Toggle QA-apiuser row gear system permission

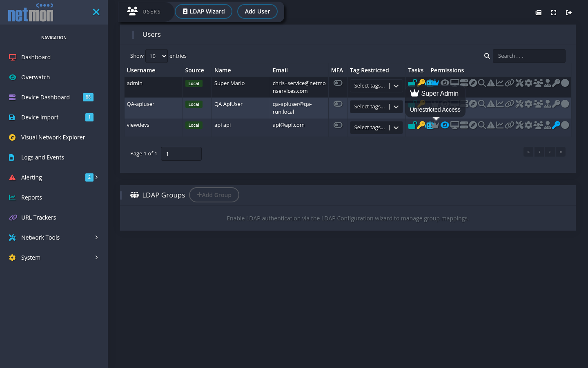pyautogui.click(x=528, y=104)
